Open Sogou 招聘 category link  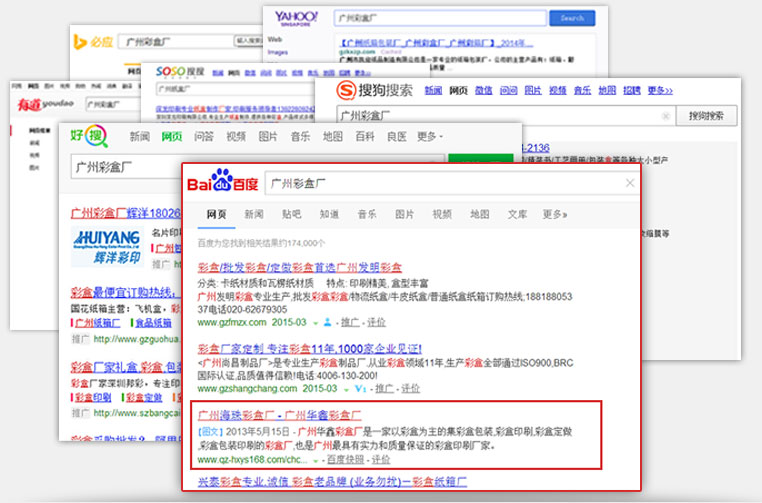click(632, 90)
